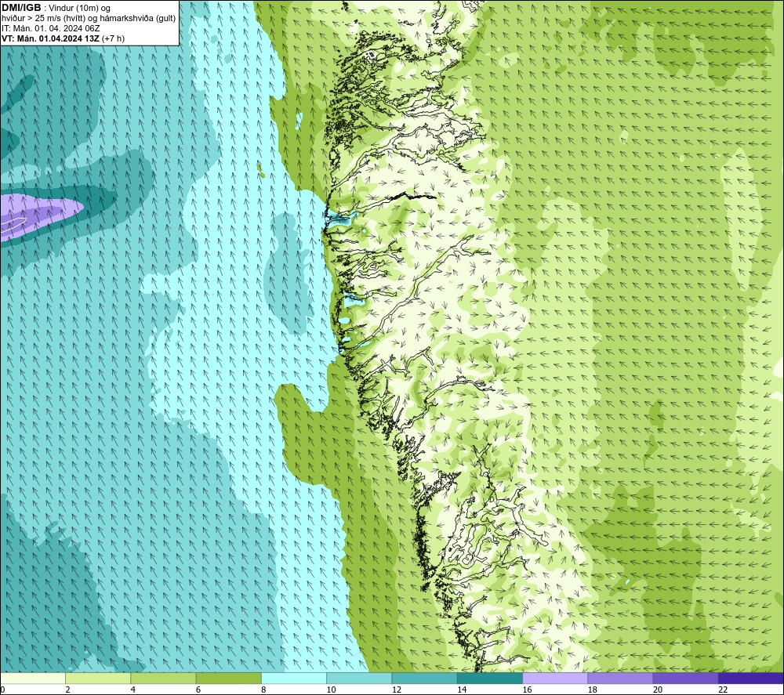The image size is (784, 695).
Task: Click the legend scale value '4'
Action: pyautogui.click(x=133, y=690)
